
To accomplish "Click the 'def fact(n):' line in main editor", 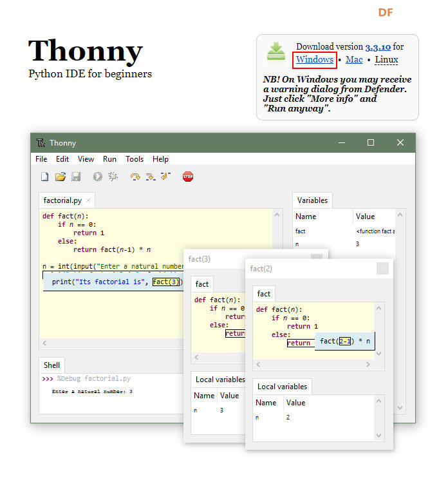I will (x=66, y=216).
